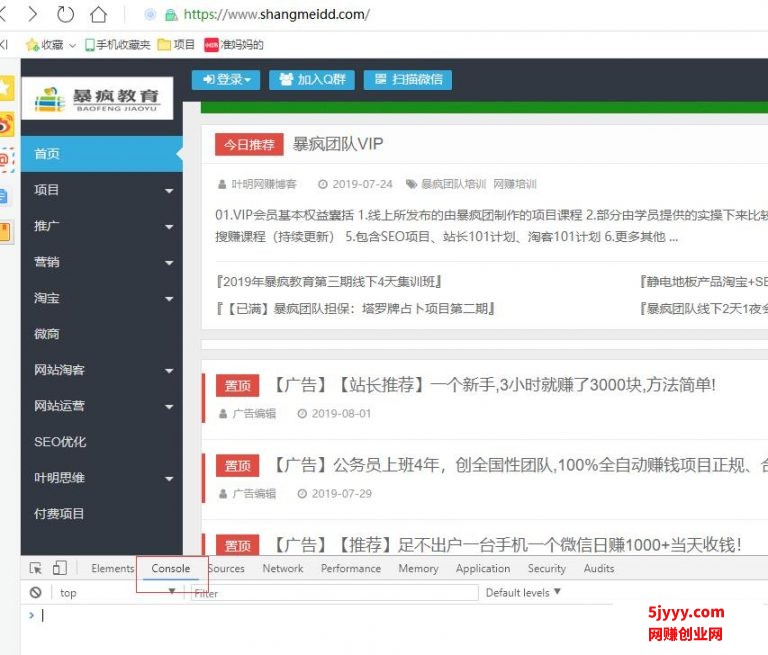Image resolution: width=768 pixels, height=655 pixels.
Task: Open the Weibo icon in sidebar
Action: (x=5, y=124)
